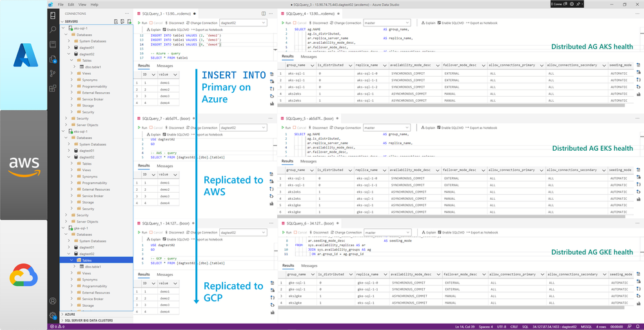This screenshot has height=330, width=644.
Task: Run the SQLQuery_3 query
Action: point(142,23)
